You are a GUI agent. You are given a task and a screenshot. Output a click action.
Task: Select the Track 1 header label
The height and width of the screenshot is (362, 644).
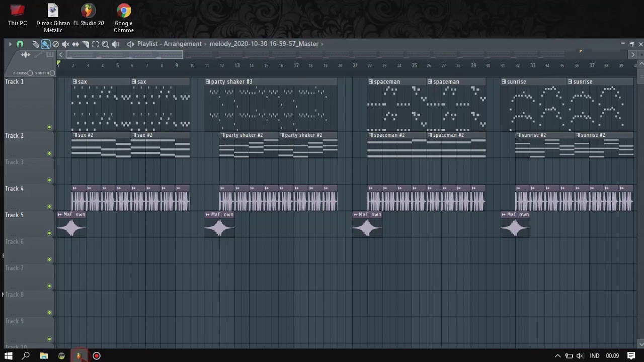[x=14, y=81]
